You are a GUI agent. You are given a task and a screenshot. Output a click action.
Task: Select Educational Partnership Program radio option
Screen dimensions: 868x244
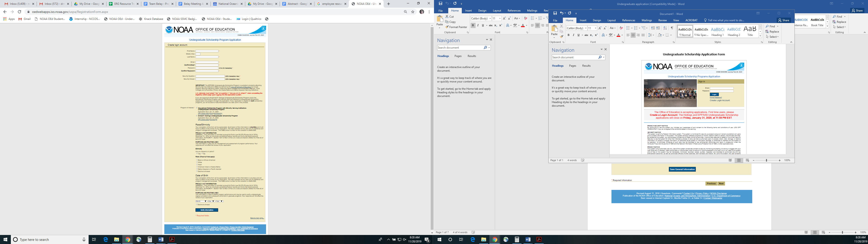[x=197, y=108]
